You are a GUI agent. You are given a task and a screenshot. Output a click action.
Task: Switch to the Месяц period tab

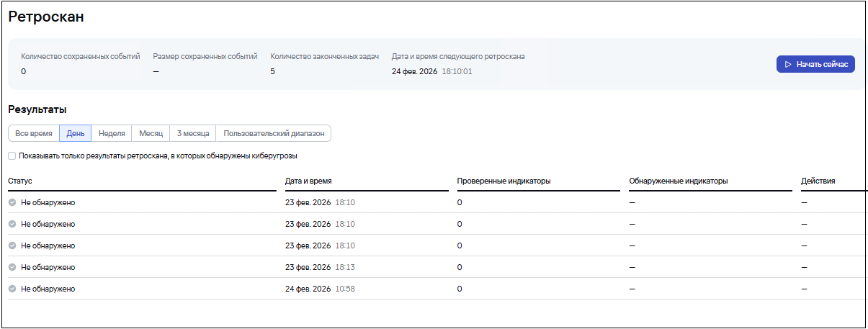[x=151, y=133]
